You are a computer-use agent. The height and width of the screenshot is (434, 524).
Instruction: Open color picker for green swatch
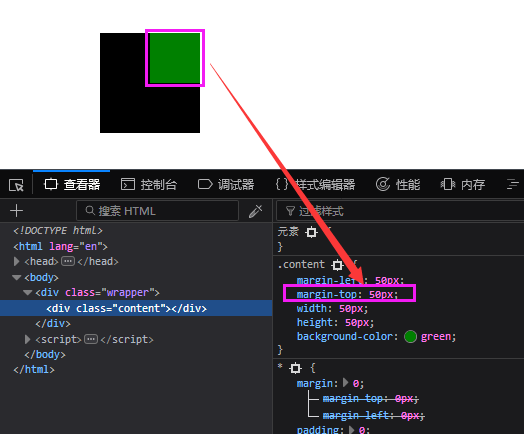(410, 336)
